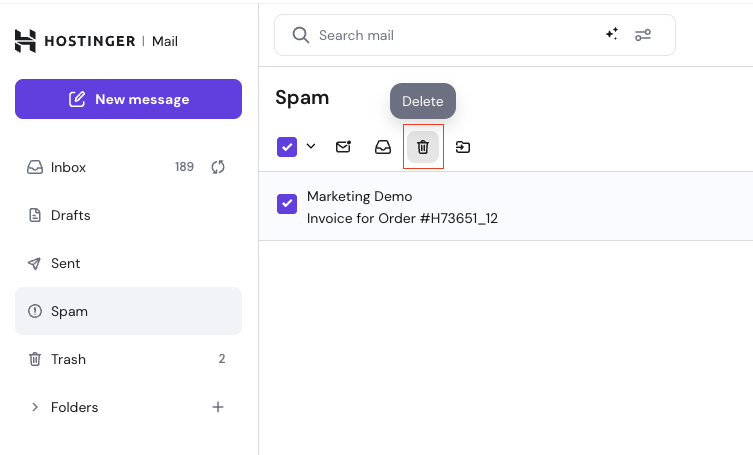
Task: Uncheck the Marketing Demo email checkbox
Action: pyautogui.click(x=287, y=204)
